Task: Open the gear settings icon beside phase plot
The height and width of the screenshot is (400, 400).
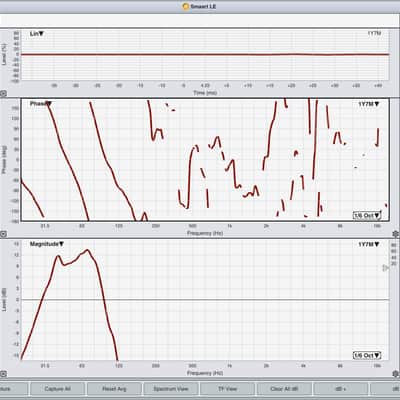Action: coord(396,234)
